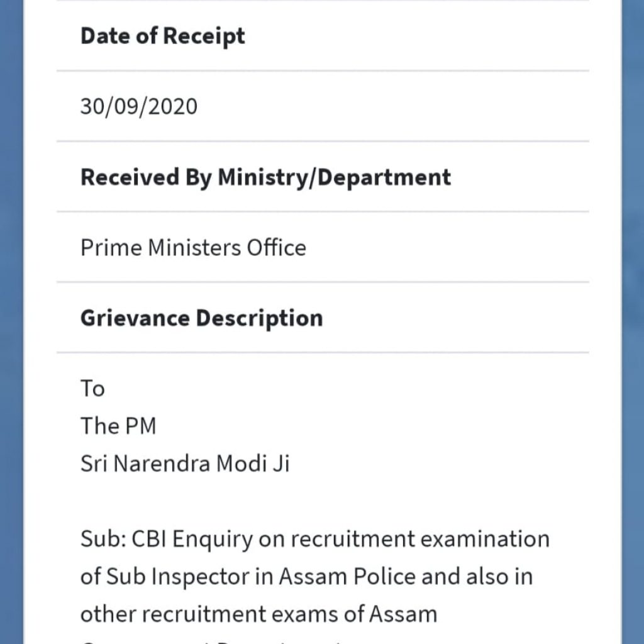The height and width of the screenshot is (644, 644).
Task: Click the Date of Receipt heading
Action: coord(163,36)
